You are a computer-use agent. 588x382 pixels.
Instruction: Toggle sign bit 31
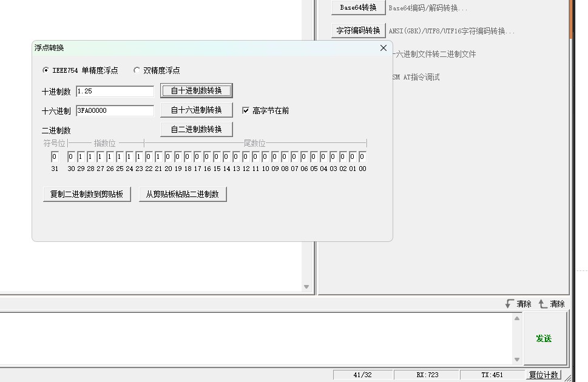click(x=55, y=156)
